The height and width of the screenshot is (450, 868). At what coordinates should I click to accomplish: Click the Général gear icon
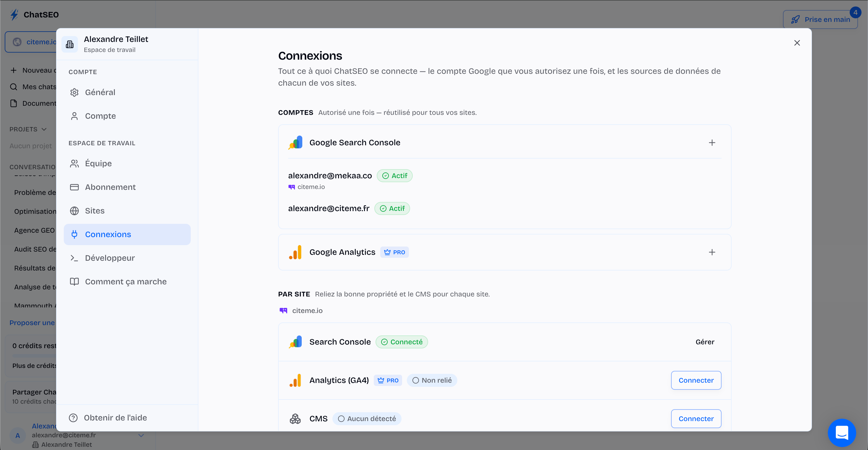[x=74, y=92]
